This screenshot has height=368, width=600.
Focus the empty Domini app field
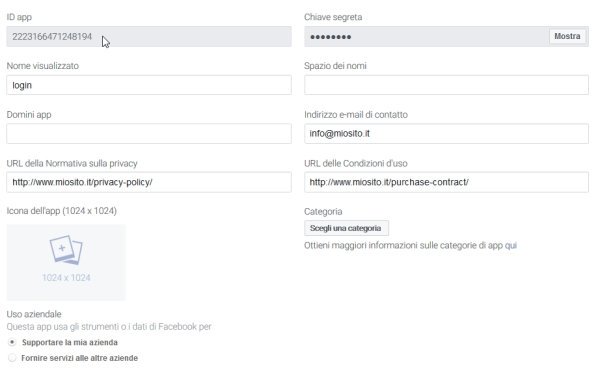[149, 134]
